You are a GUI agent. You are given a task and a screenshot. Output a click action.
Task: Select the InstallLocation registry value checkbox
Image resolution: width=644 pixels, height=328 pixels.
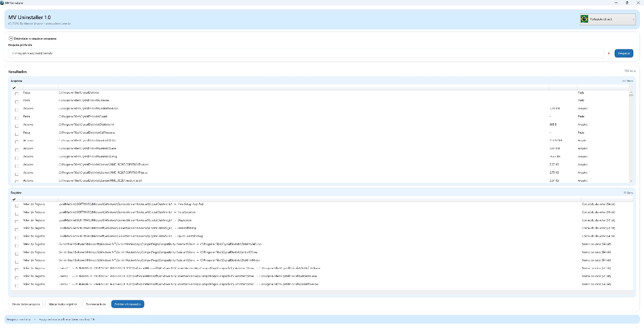[17, 214]
